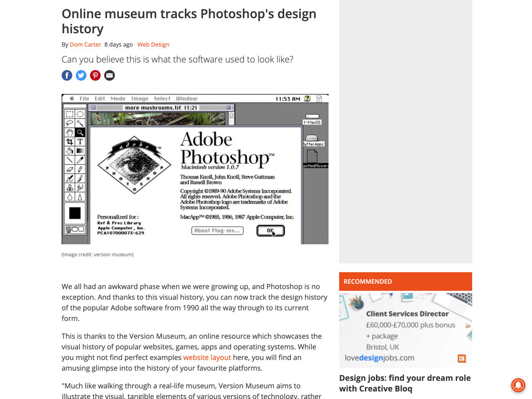Viewport: 532px width, 399px height.
Task: Click the RECOMMENDED orange header
Action: [x=406, y=282]
